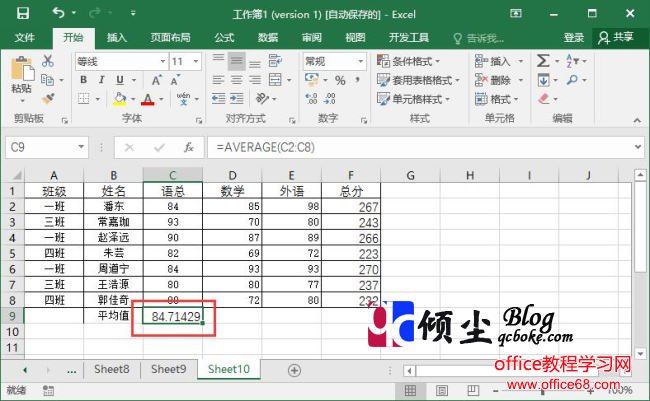Add a new sheet with plus button
650x401 pixels.
(x=294, y=370)
